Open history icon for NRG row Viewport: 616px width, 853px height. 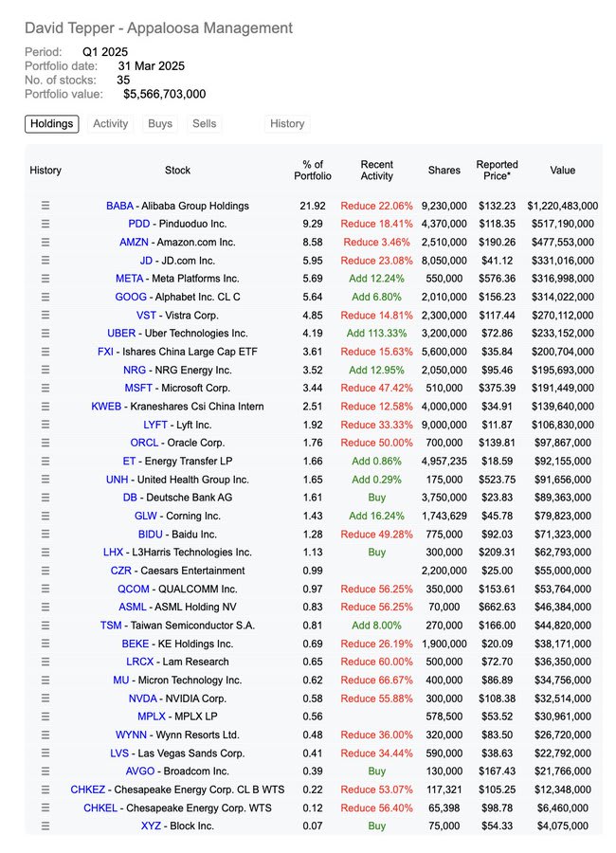[x=45, y=370]
